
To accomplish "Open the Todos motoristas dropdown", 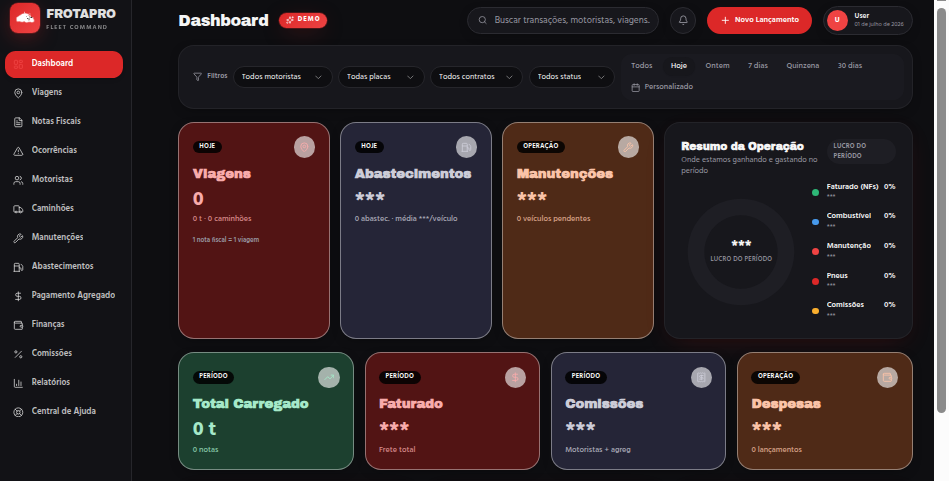I will click(x=283, y=77).
